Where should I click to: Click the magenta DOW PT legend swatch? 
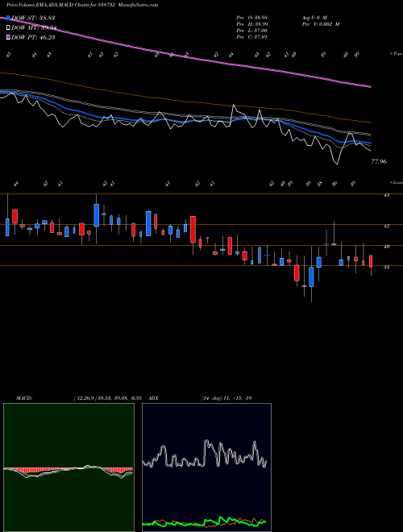[9, 37]
